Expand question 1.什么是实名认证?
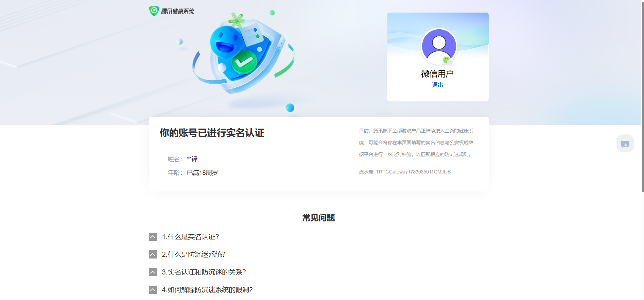The height and width of the screenshot is (300, 644). 190,237
